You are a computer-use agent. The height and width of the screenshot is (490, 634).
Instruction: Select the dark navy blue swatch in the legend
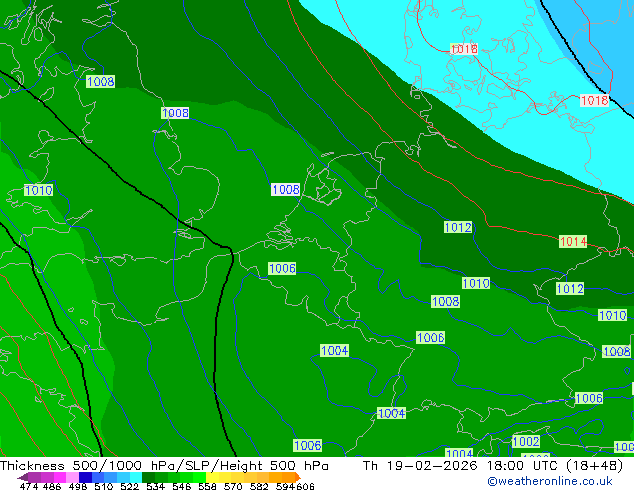[85, 477]
